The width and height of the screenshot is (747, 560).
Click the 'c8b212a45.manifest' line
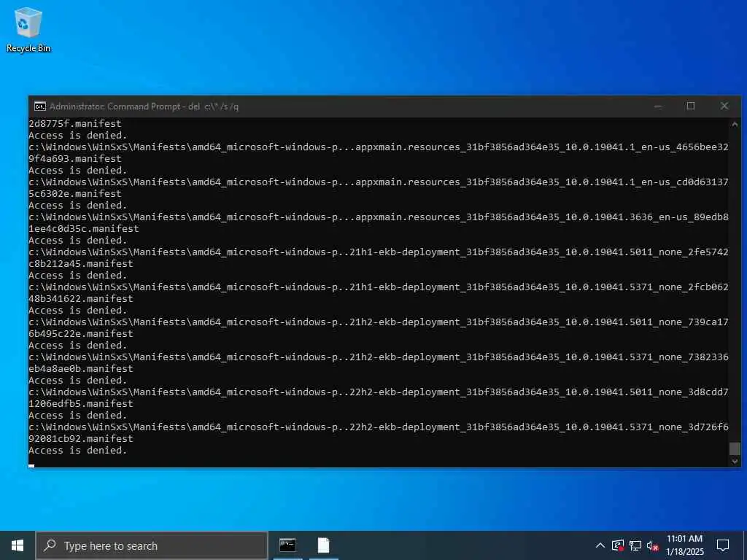coord(81,264)
